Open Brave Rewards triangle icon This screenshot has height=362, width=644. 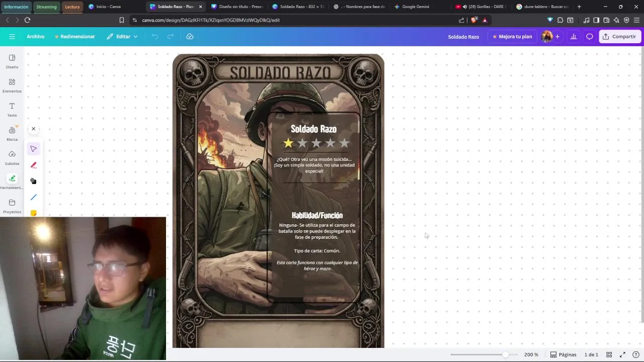tap(485, 20)
